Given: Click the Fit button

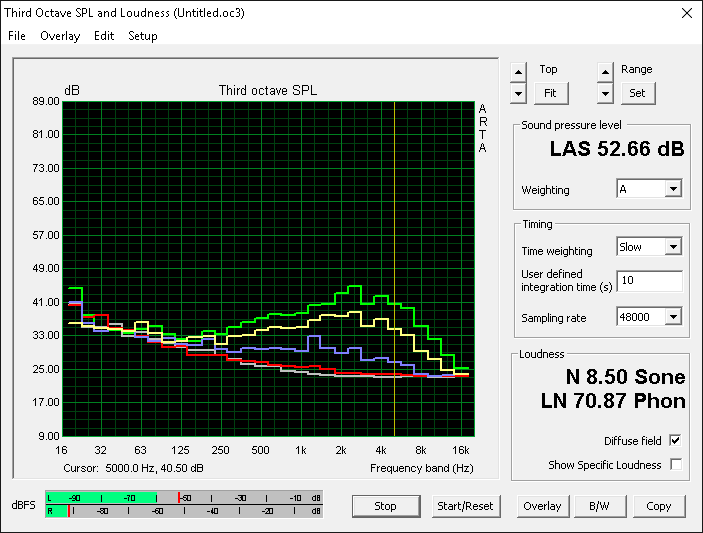Looking at the screenshot, I should (551, 93).
